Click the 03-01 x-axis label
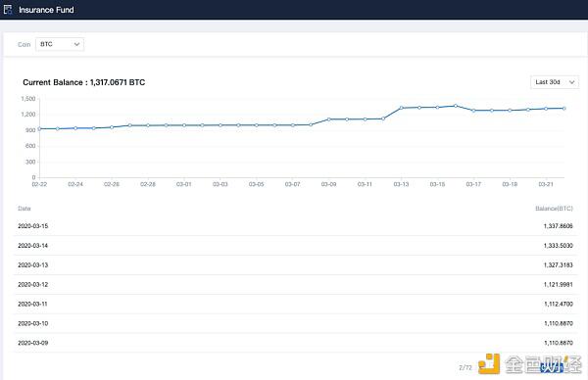The width and height of the screenshot is (588, 380). (x=184, y=184)
